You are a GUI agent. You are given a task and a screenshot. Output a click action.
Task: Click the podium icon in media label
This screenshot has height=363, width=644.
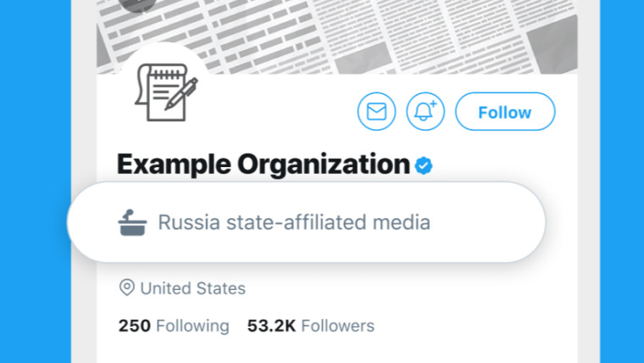pos(132,222)
